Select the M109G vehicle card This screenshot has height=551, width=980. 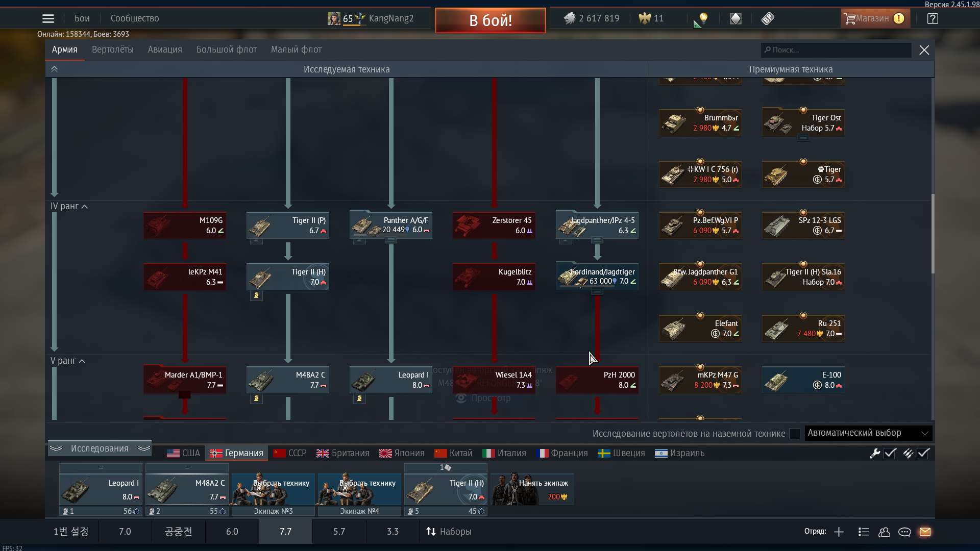185,225
